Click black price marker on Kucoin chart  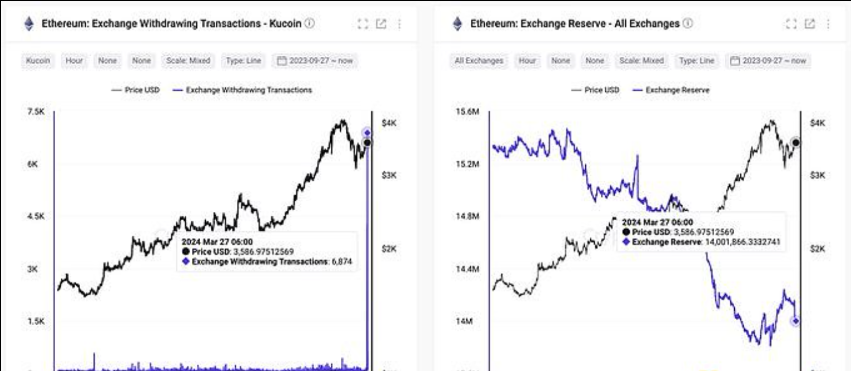(367, 143)
